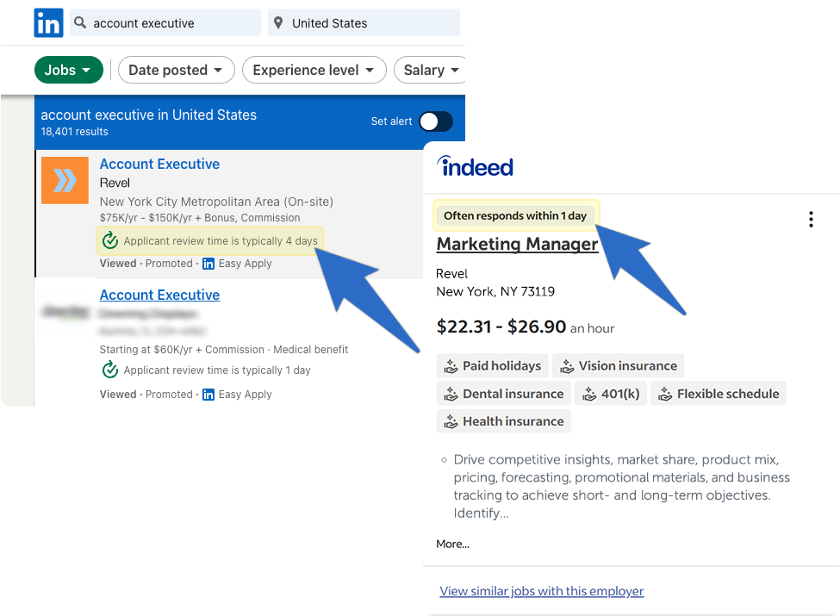Click the account executive search field
The height and width of the screenshot is (616, 840).
(165, 23)
